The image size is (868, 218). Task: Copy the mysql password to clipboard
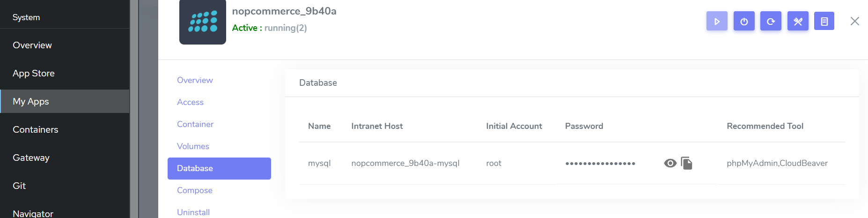[686, 163]
